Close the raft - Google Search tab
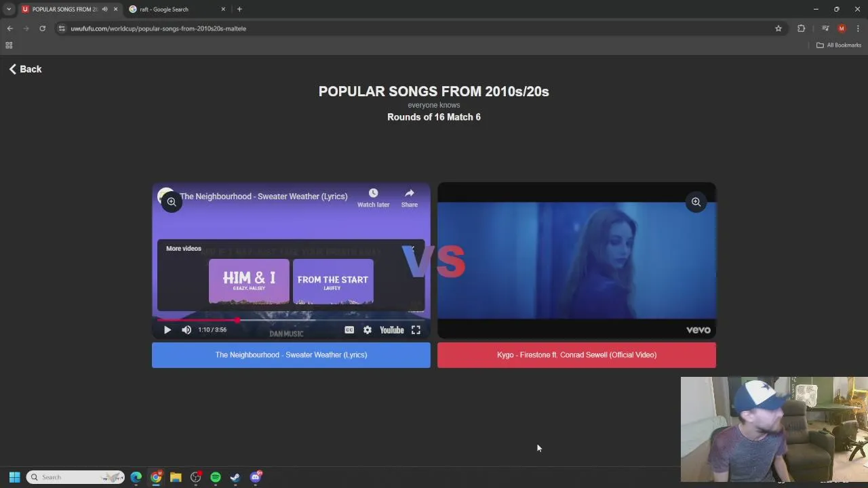The width and height of the screenshot is (868, 488). point(223,9)
